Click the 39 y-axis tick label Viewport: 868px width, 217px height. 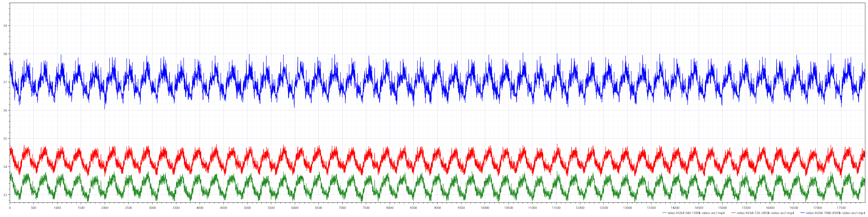5,25
